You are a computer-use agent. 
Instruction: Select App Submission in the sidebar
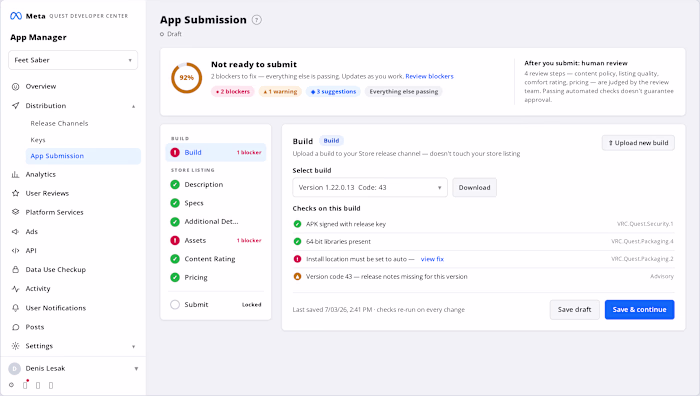[83, 156]
